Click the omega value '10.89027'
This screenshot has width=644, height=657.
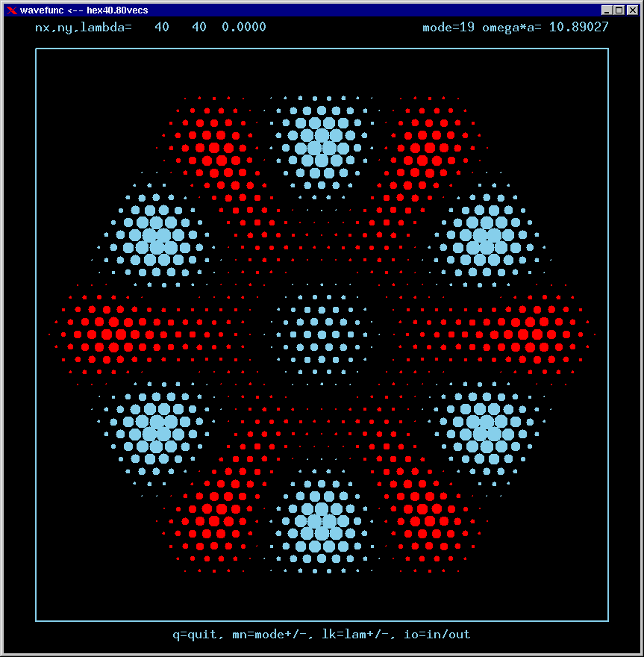(578, 27)
